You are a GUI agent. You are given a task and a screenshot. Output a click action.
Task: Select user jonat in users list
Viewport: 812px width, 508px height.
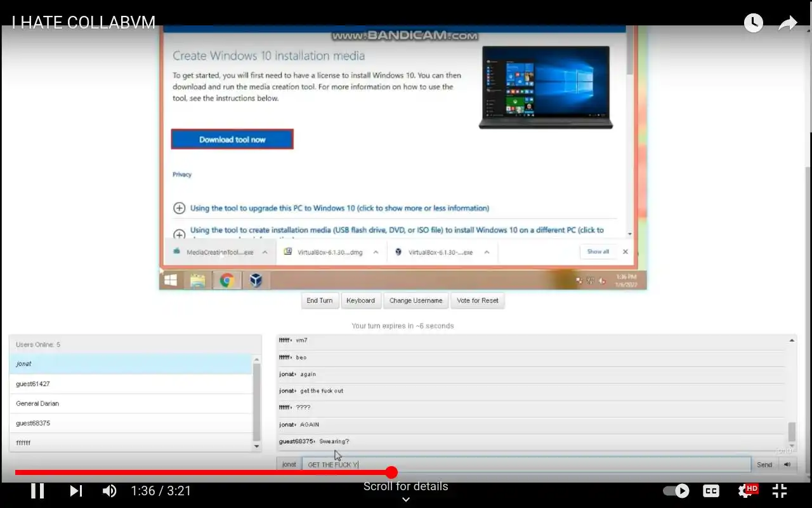point(131,364)
